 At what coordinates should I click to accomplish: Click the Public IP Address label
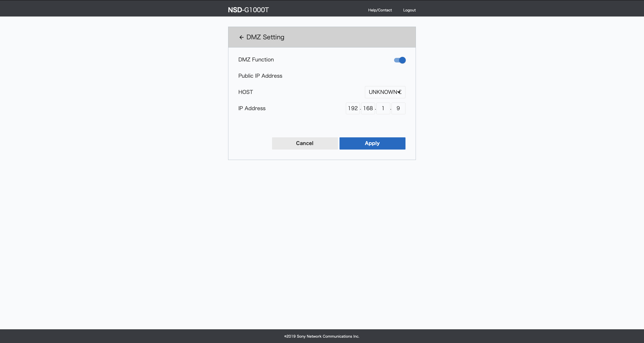tap(260, 76)
